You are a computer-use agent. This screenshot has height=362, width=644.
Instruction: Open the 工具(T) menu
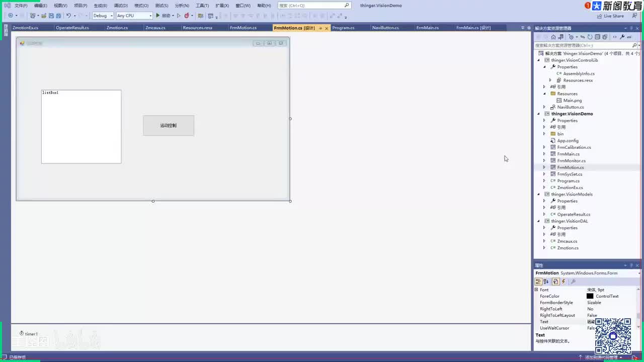point(202,6)
